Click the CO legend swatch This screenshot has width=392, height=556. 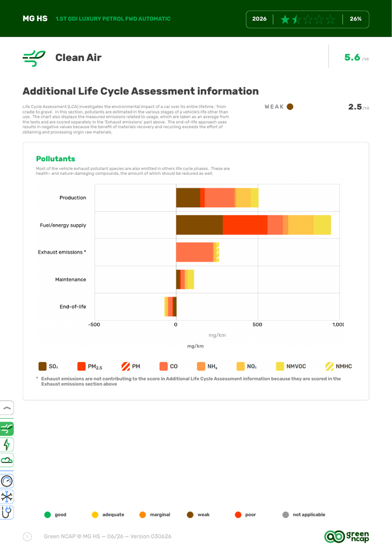click(x=163, y=367)
